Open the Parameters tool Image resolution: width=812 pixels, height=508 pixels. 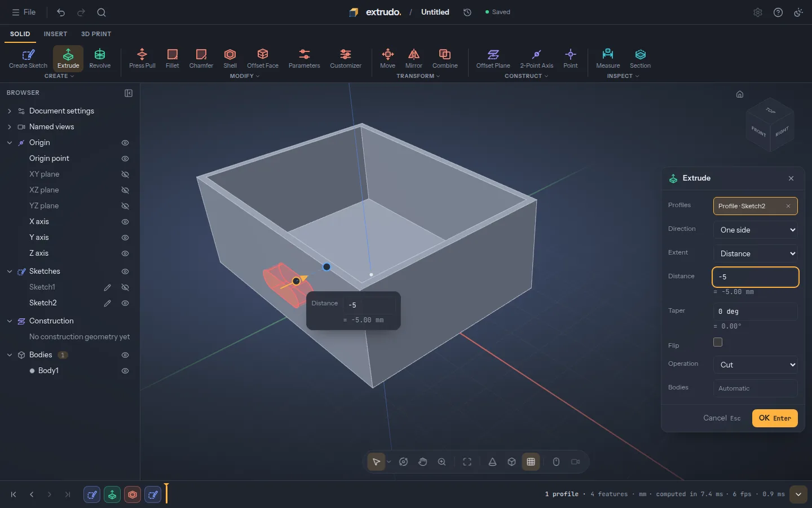304,59
